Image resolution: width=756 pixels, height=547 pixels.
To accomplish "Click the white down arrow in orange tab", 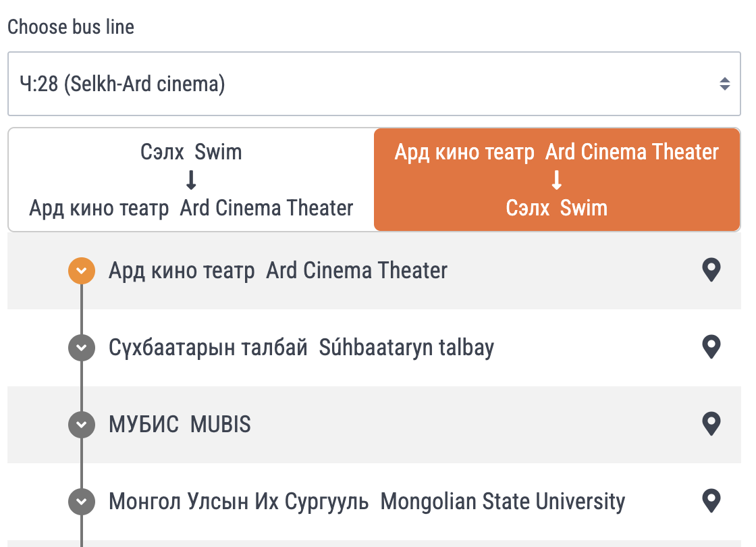I will (x=557, y=180).
